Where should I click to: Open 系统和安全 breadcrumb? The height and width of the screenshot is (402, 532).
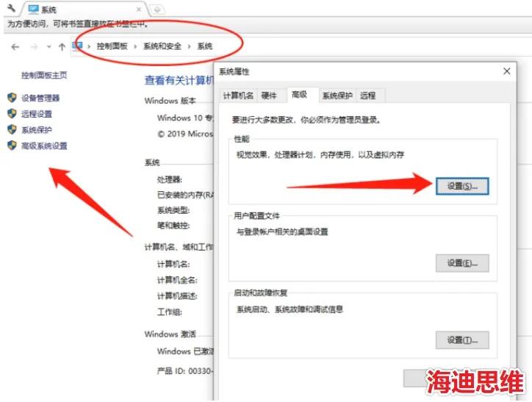162,46
